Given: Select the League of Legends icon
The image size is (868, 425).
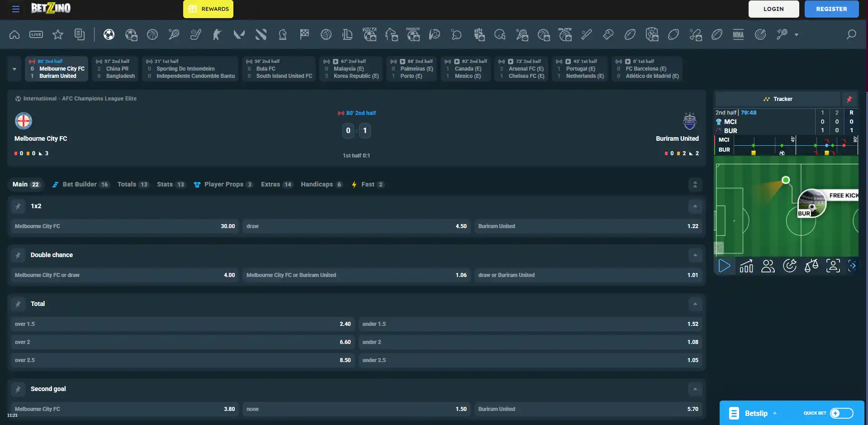Looking at the screenshot, I should [x=348, y=34].
